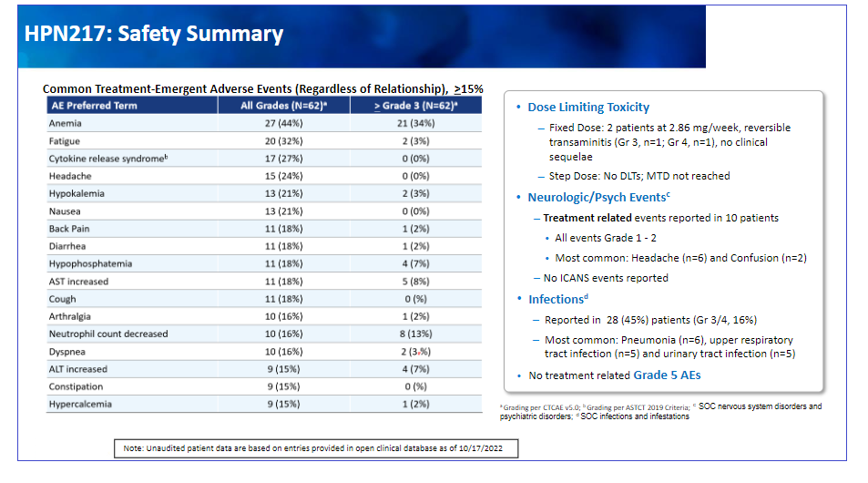
Task: Select the AE Preferred Term column header
Action: (95, 106)
